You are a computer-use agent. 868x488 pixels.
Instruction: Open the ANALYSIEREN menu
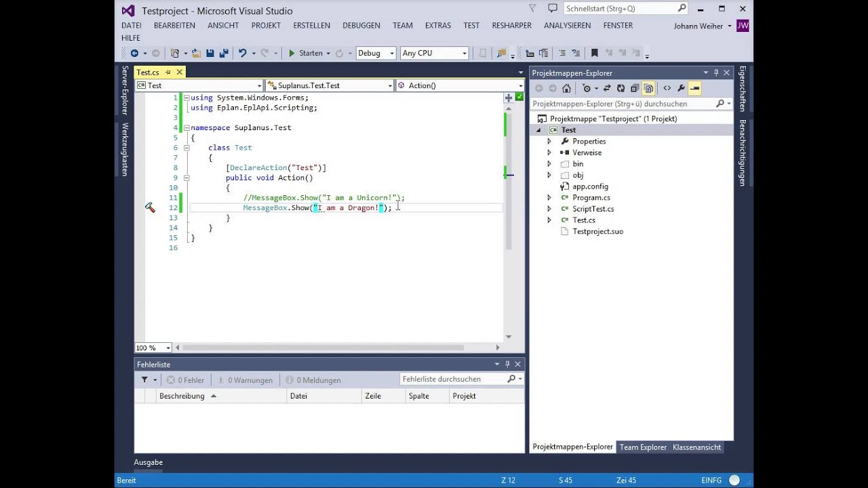pyautogui.click(x=567, y=25)
